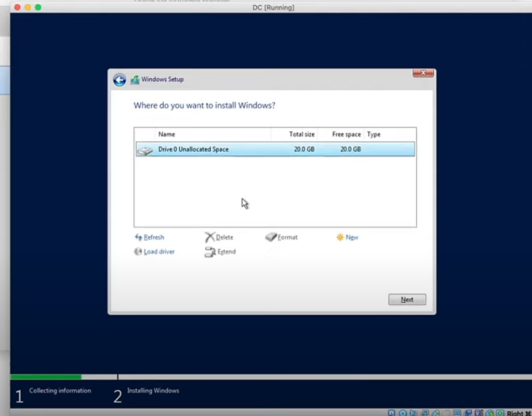This screenshot has height=416, width=532.
Task: Click the Delete partition X icon
Action: tap(209, 237)
